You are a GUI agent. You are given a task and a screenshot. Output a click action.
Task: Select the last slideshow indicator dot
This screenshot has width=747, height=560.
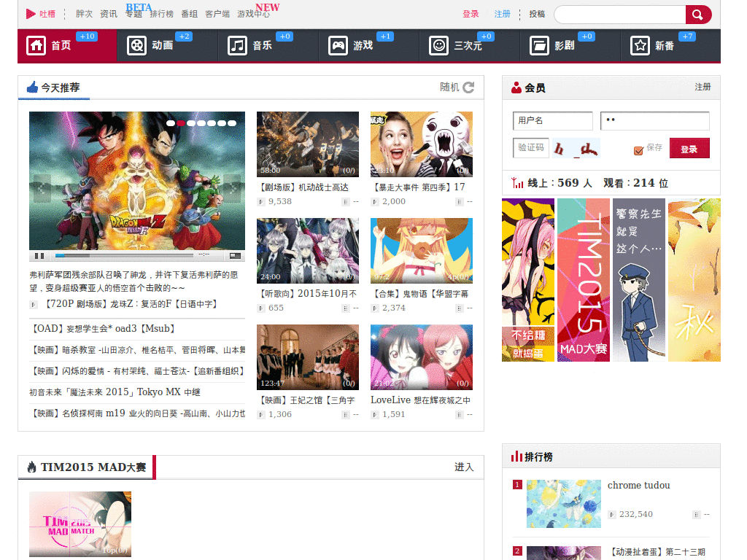pos(232,122)
